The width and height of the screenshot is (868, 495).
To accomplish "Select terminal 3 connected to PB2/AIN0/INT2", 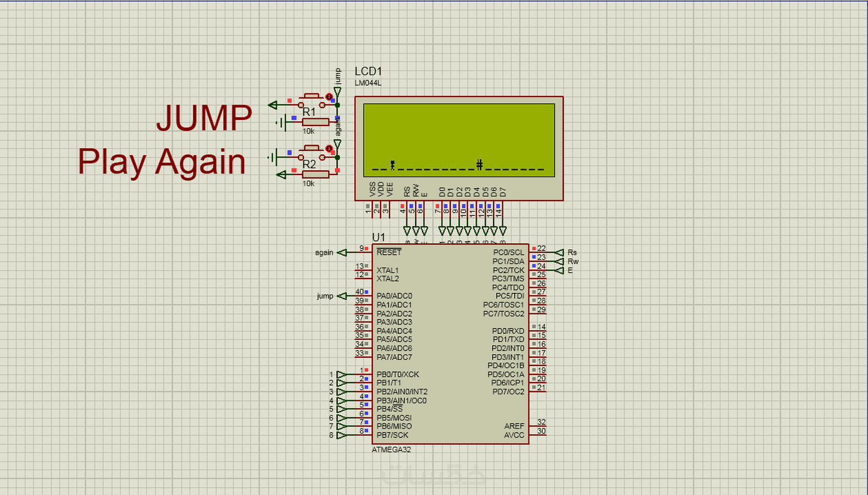I will [342, 392].
